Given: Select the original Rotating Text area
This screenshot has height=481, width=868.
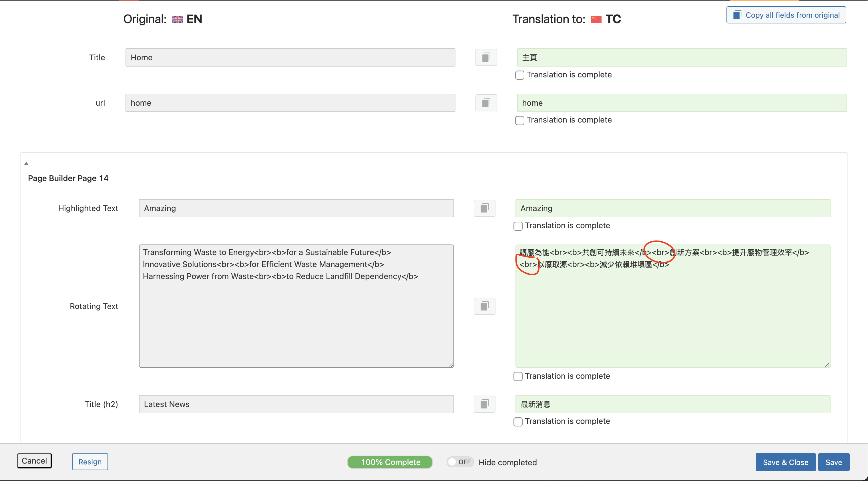Looking at the screenshot, I should coord(296,306).
